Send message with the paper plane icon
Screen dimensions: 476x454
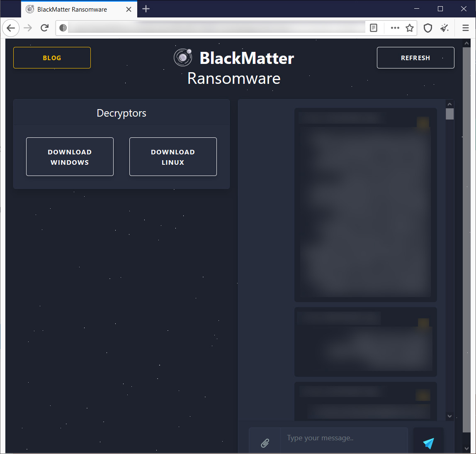pyautogui.click(x=428, y=443)
